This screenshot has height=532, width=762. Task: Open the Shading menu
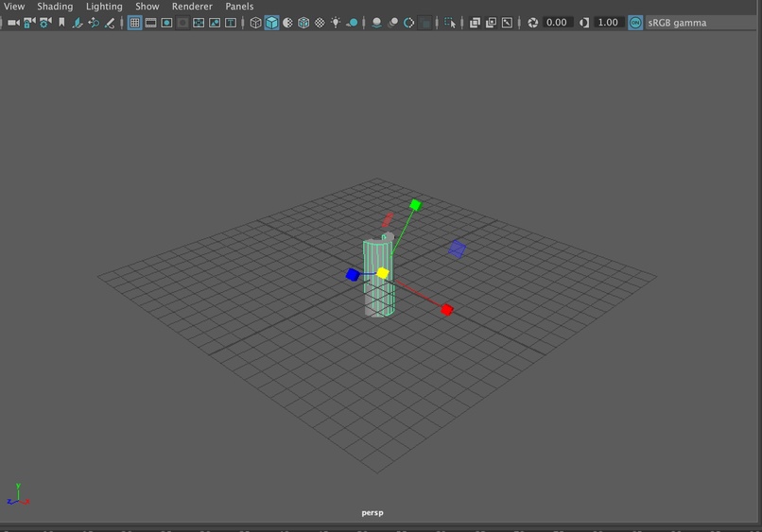55,7
